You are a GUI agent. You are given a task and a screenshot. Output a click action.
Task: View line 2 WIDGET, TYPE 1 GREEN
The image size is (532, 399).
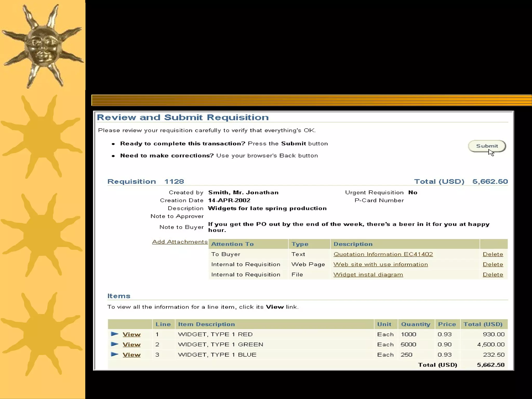click(131, 344)
